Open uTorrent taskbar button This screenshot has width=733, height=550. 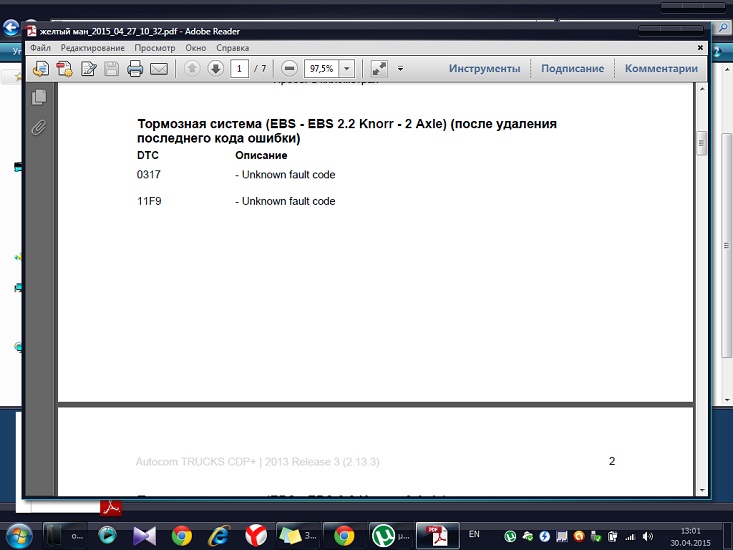point(391,536)
